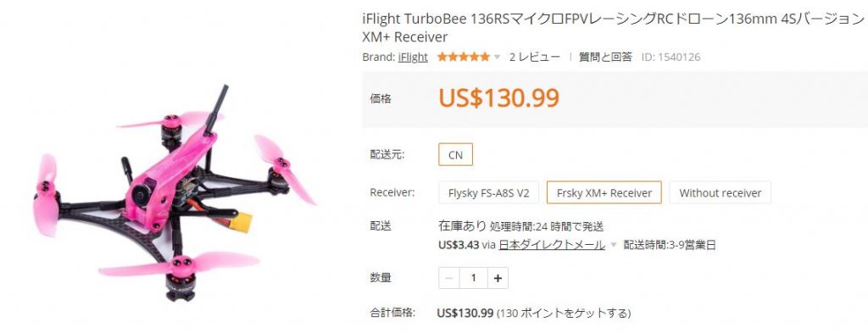The width and height of the screenshot is (868, 333).
Task: Select Flysky FS-A8S V2 receiver option
Action: click(x=489, y=192)
